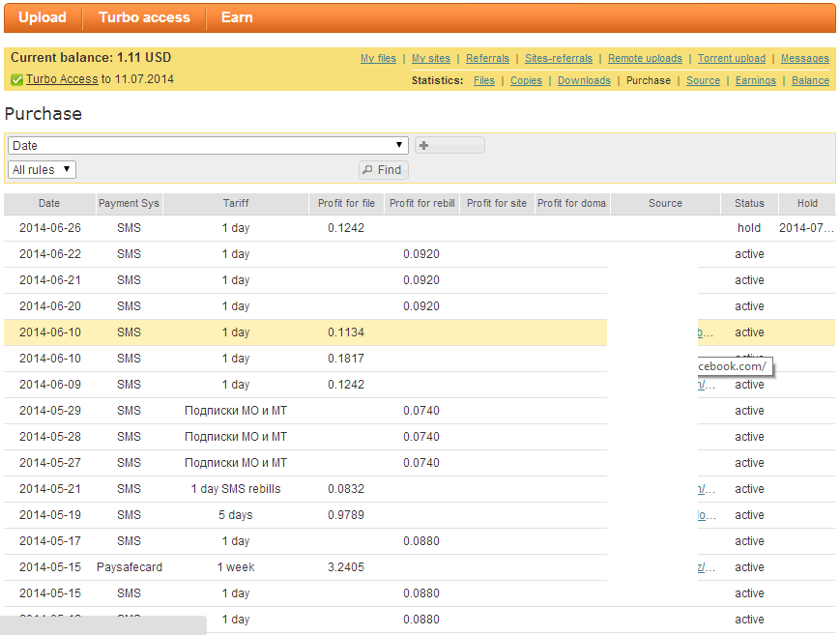Viewport: 840px width, 635px height.
Task: Open source link in highlighted 2014-06-10 row
Action: point(706,332)
